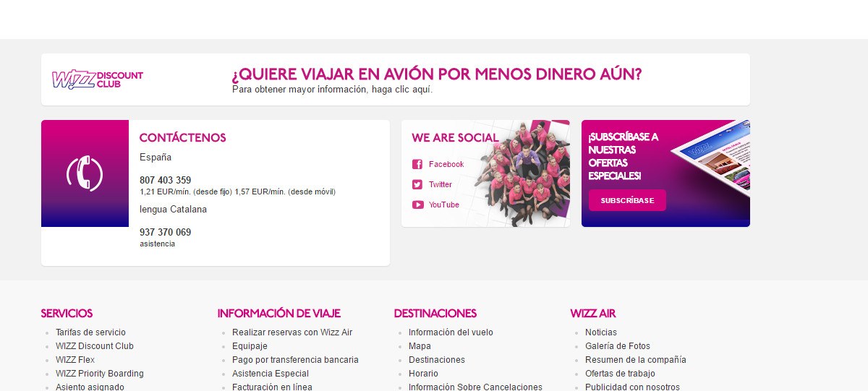The image size is (868, 391).
Task: Click the 'España' country label
Action: (156, 157)
